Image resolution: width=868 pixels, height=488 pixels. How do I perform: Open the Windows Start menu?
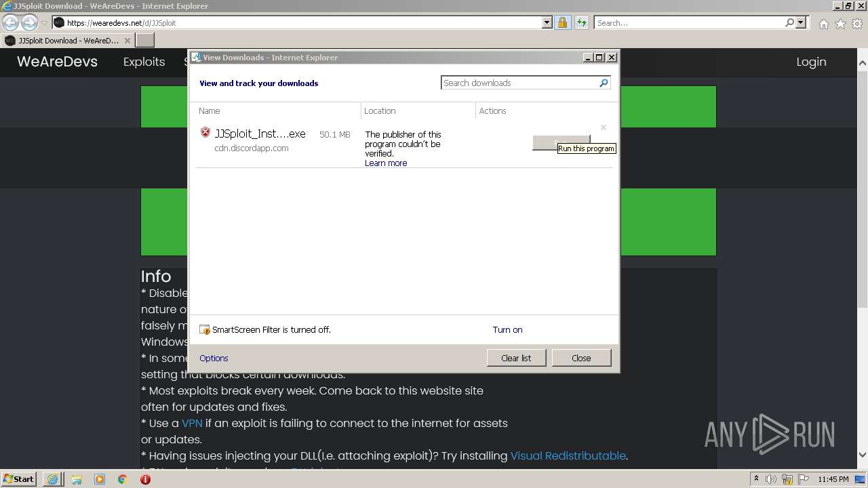click(18, 479)
